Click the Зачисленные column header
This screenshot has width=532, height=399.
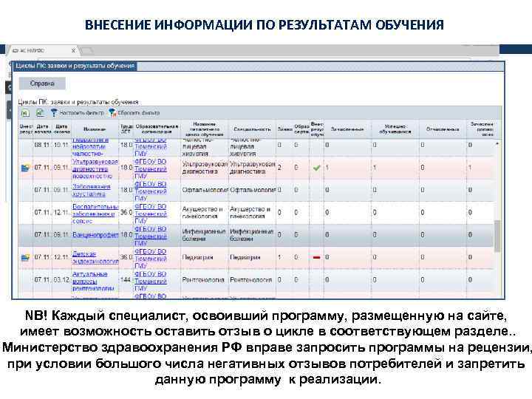click(347, 129)
